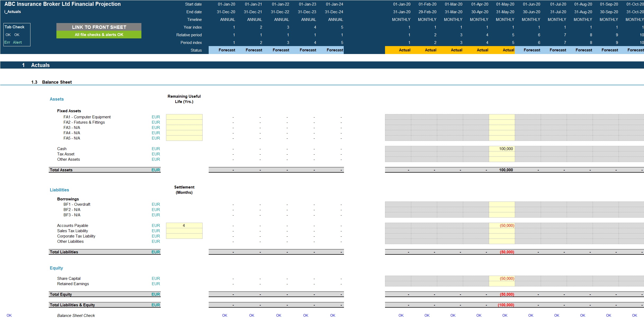644x323 pixels.
Task: Select Tax Asset May-20 input cell
Action: 502,154
